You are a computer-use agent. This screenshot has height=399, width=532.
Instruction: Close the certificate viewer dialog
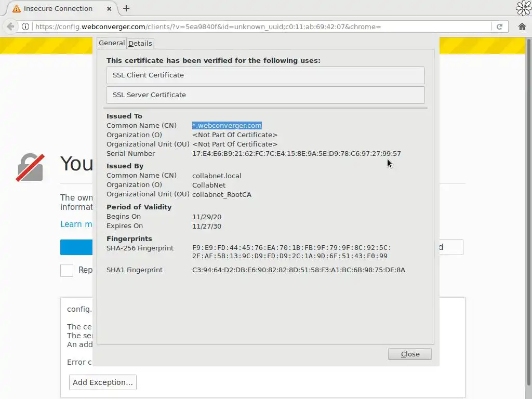click(x=409, y=354)
